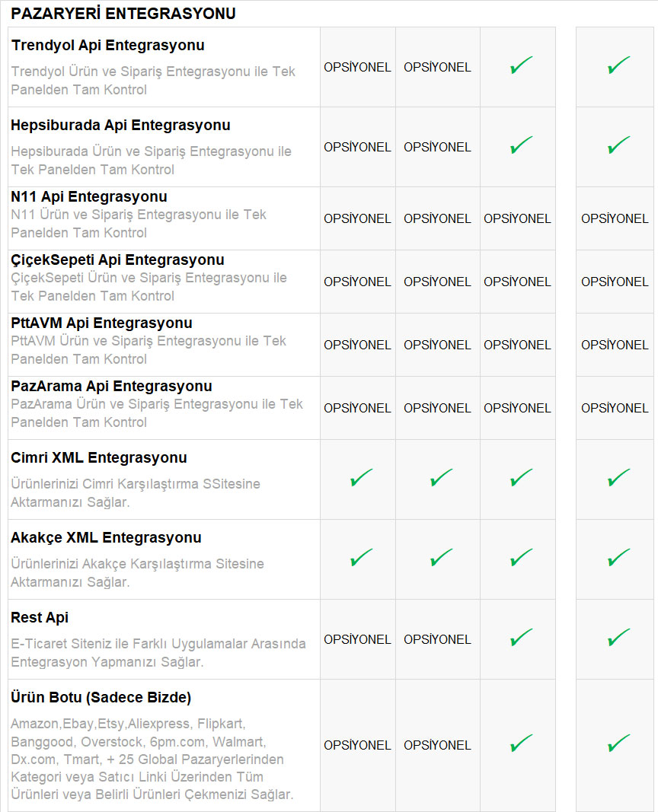Select the last checkmark in the Akakçe XML row

point(618,559)
